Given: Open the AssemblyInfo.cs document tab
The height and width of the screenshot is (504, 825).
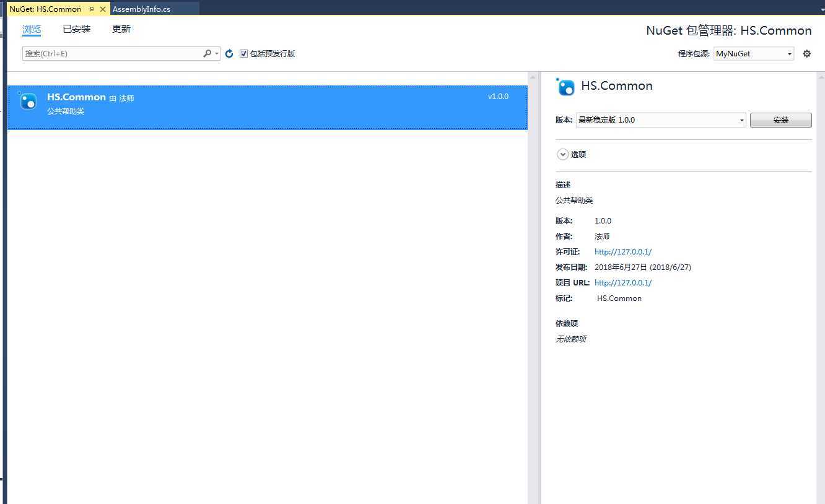Looking at the screenshot, I should 141,9.
